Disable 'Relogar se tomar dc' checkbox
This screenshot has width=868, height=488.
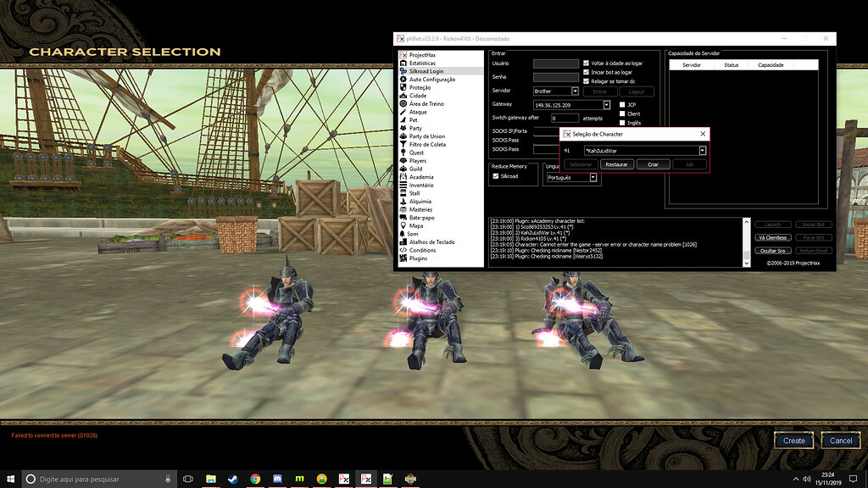(x=587, y=81)
